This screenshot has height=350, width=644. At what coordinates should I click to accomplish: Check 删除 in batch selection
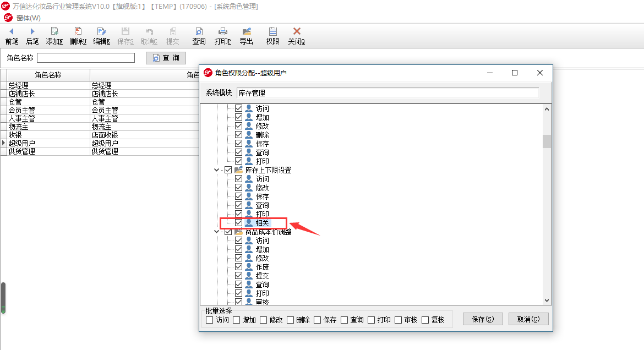[x=291, y=320]
